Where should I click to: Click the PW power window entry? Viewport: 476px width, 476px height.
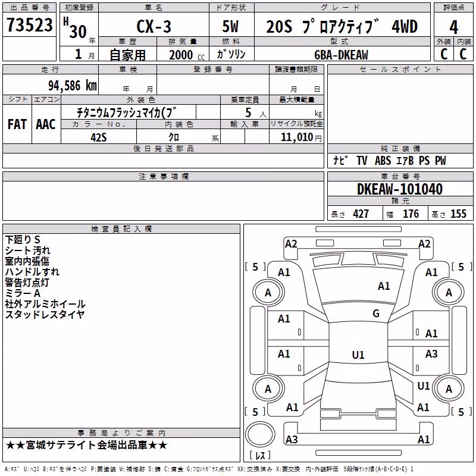(x=440, y=161)
